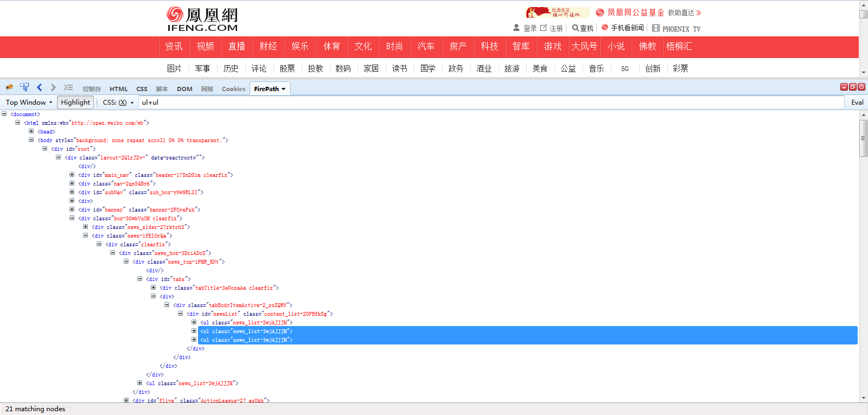Select the tabBodyItemActive div row

point(233,305)
